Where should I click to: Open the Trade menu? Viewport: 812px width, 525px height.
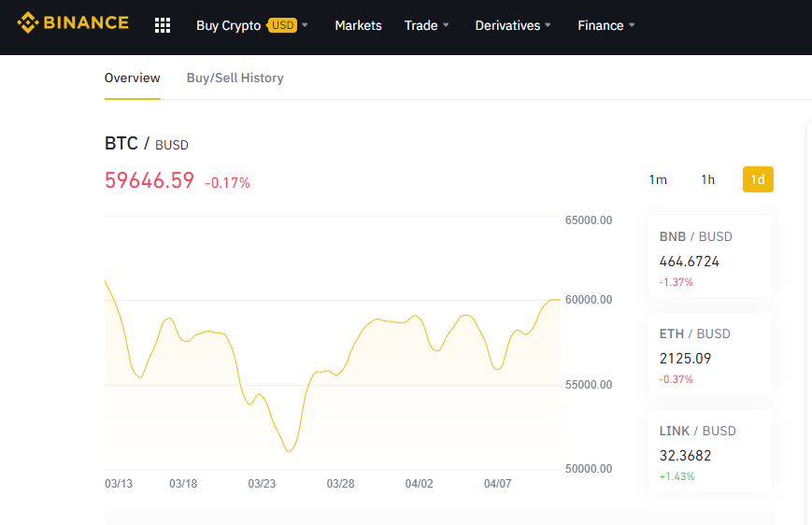[421, 25]
